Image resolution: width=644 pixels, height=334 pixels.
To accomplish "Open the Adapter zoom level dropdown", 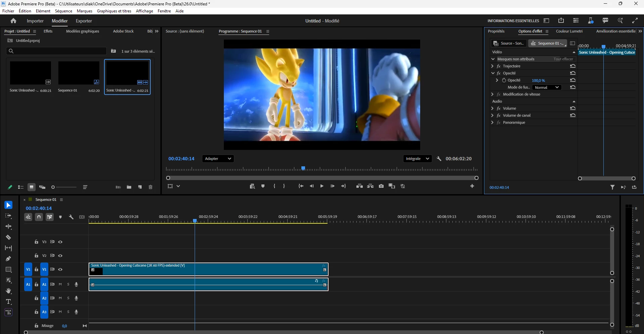I will (x=218, y=159).
